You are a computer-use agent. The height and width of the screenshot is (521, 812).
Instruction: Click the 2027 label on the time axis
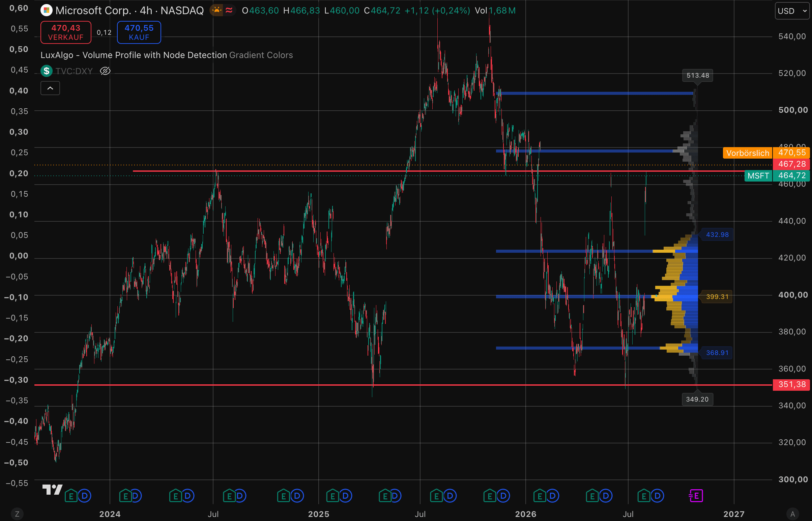point(734,514)
